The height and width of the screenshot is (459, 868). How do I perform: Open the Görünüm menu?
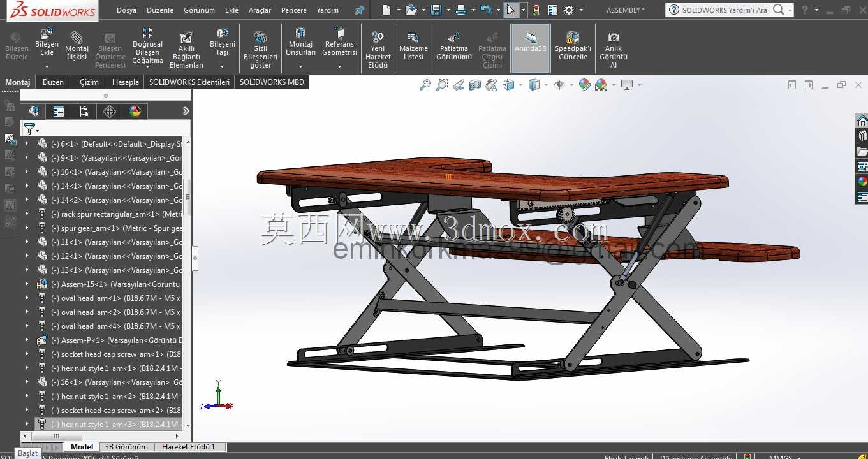pos(199,10)
